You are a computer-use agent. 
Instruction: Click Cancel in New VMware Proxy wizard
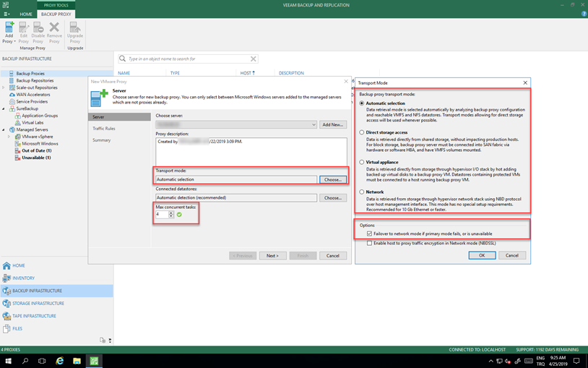click(333, 256)
